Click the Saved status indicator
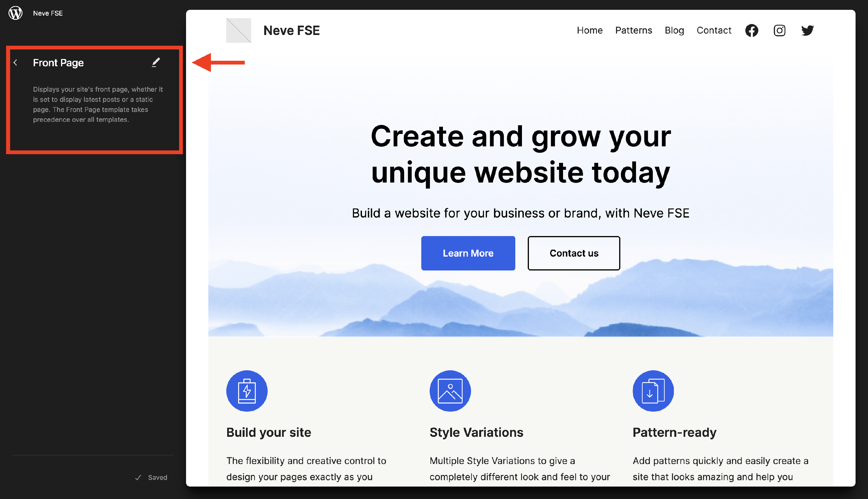Viewport: 868px width, 499px height. [x=151, y=477]
